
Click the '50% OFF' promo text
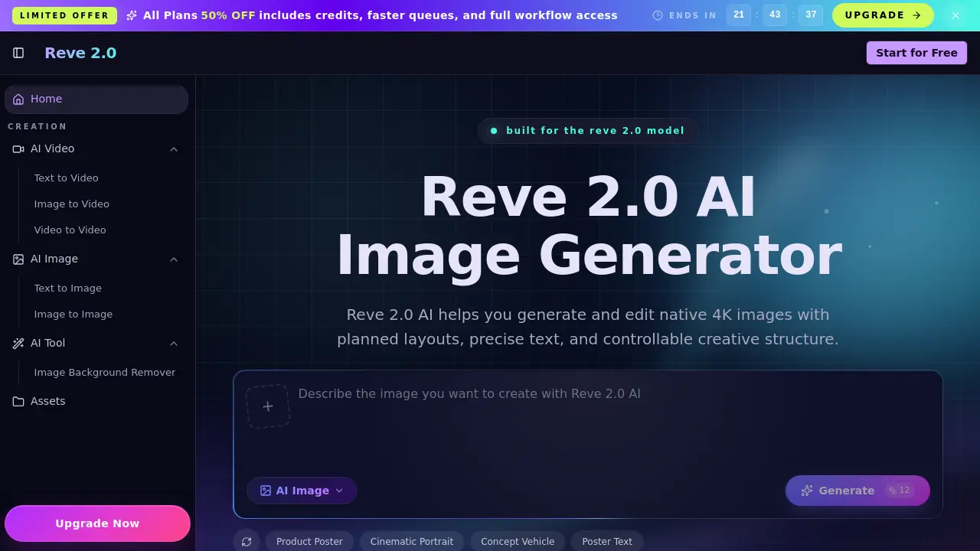pyautogui.click(x=228, y=15)
